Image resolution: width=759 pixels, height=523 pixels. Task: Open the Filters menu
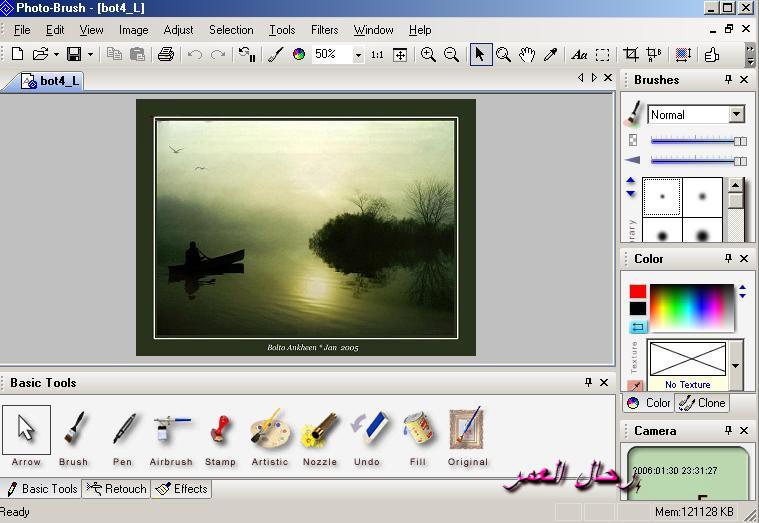pyautogui.click(x=324, y=30)
